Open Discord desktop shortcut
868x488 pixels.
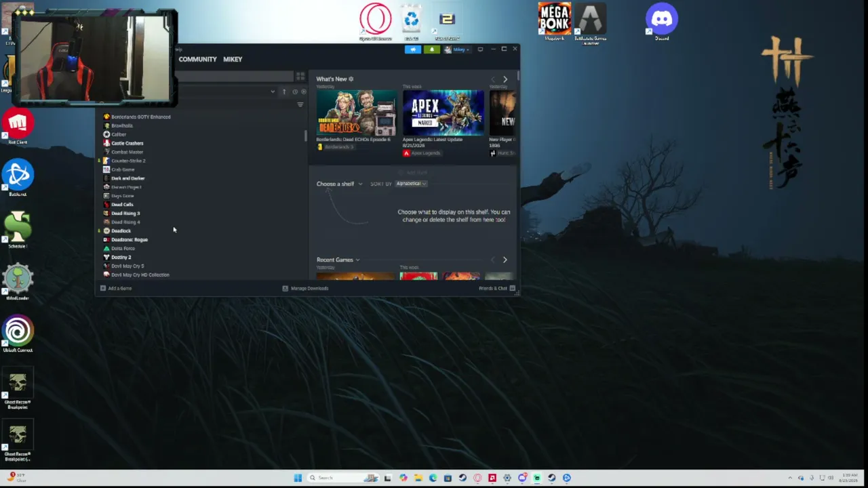click(x=661, y=22)
